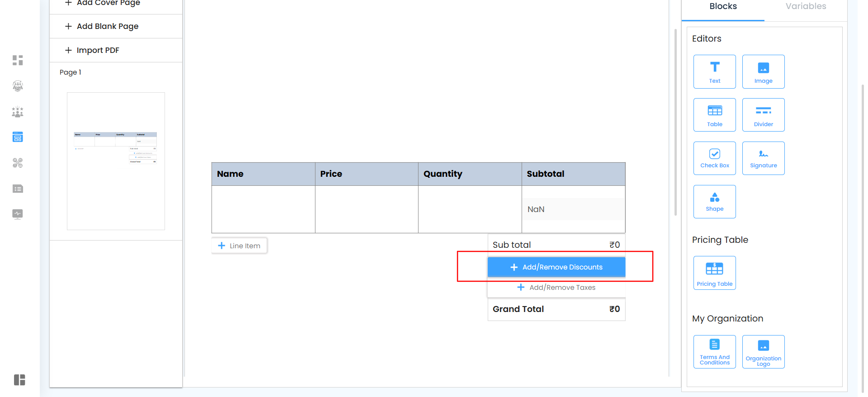Viewport: 868px width, 397px height.
Task: Click the NaN subtotal value
Action: click(x=536, y=209)
